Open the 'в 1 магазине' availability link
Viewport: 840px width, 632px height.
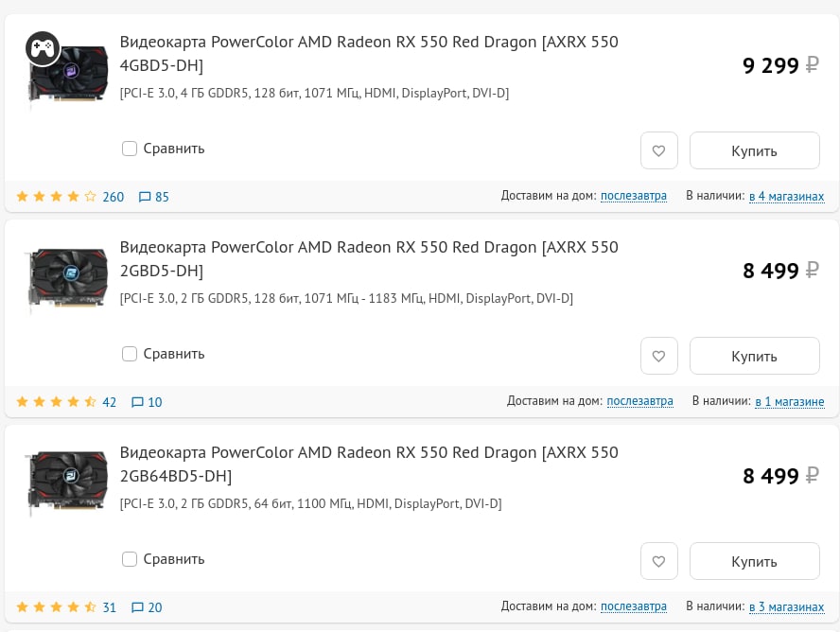790,401
